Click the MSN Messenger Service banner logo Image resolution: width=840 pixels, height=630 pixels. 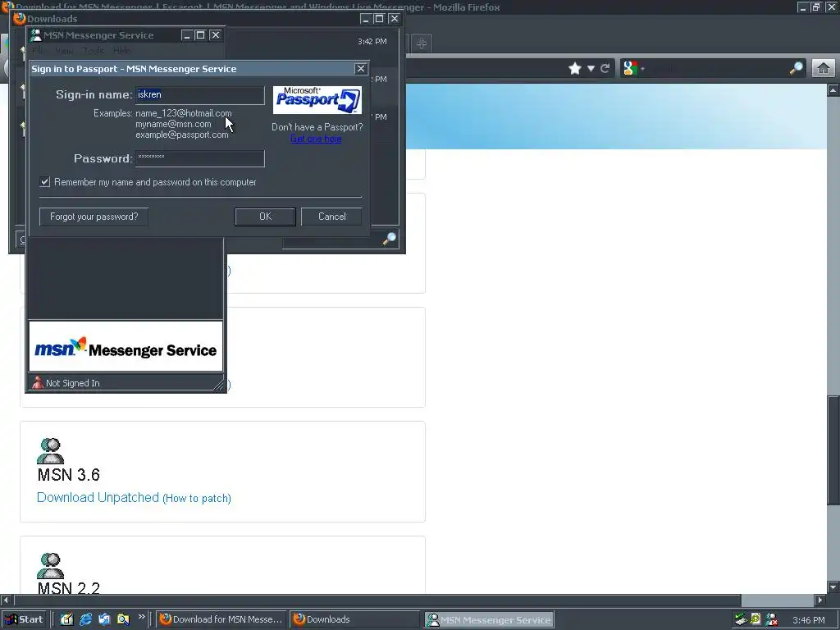(126, 349)
